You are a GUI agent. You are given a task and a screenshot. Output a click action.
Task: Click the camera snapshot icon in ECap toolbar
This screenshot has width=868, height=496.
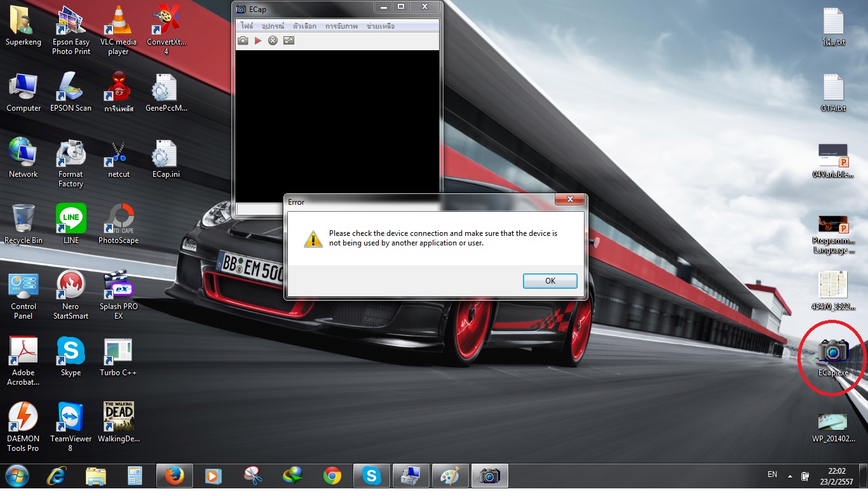pyautogui.click(x=243, y=41)
